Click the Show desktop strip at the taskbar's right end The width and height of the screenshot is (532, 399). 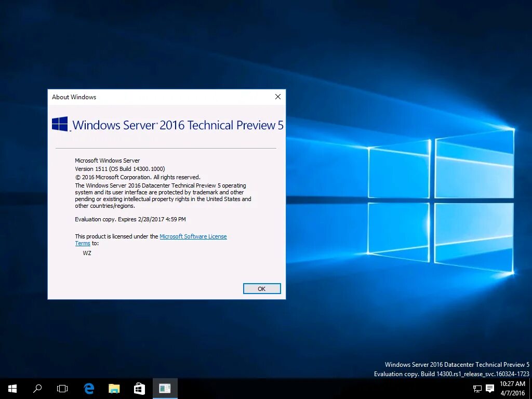coord(530,389)
